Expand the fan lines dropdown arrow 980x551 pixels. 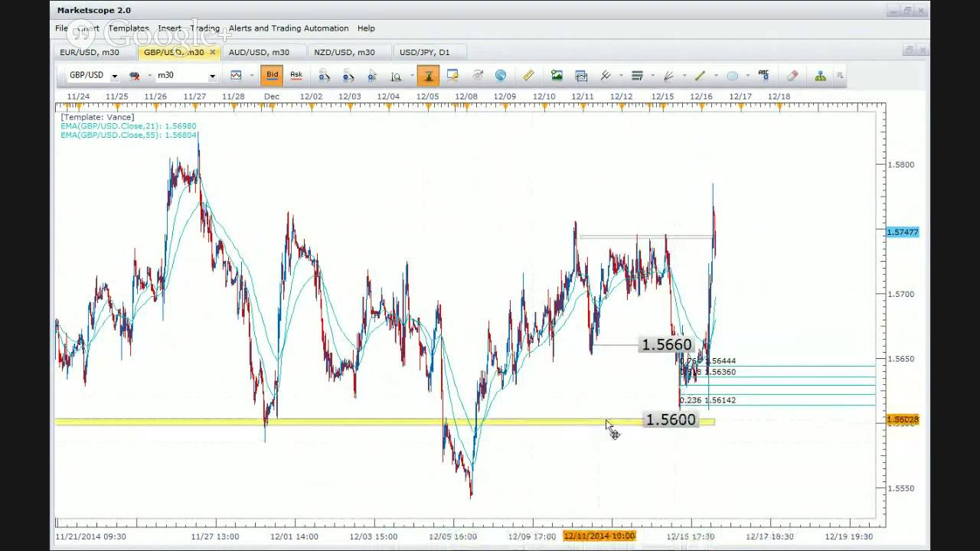(684, 76)
